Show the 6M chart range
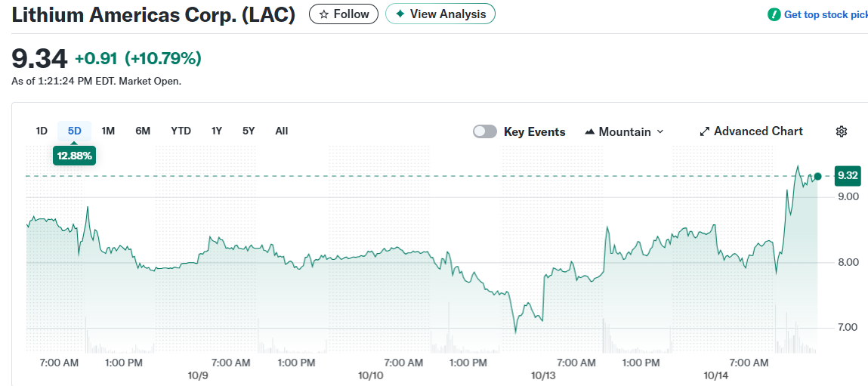The height and width of the screenshot is (386, 868). 143,131
